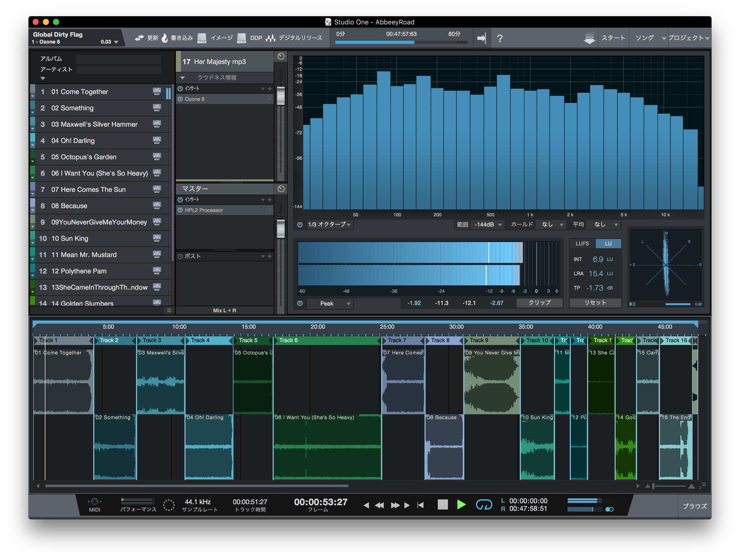Image resolution: width=740 pixels, height=560 pixels.
Task: Click the update arrows icon
Action: coord(139,38)
